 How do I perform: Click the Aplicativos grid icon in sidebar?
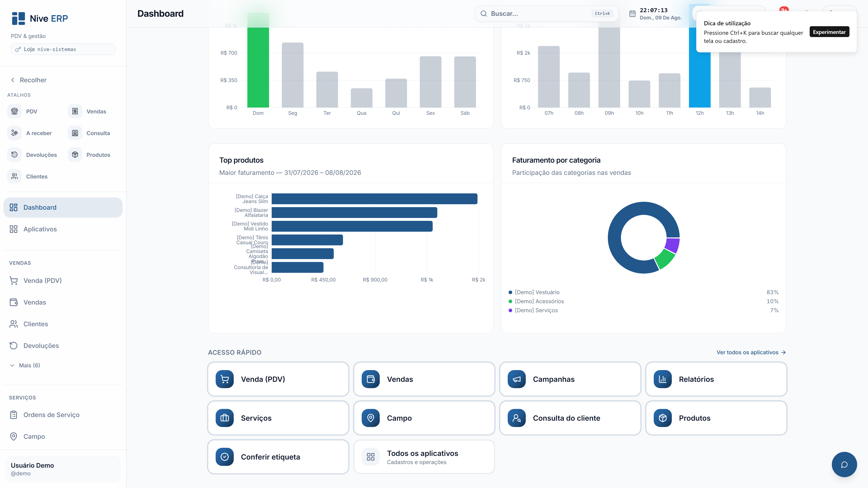point(14,229)
